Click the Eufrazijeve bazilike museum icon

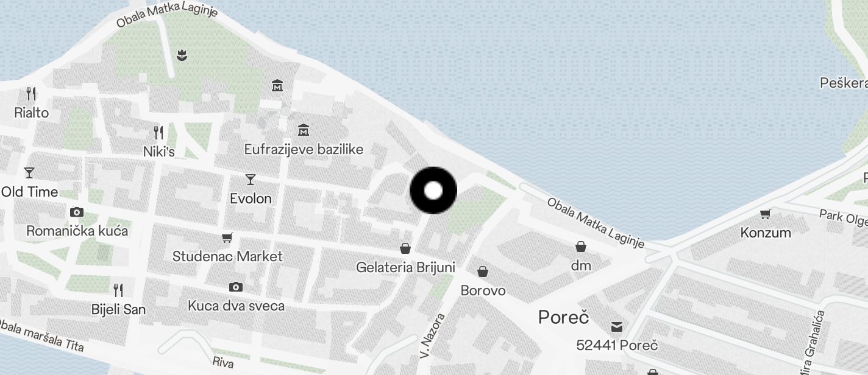[303, 130]
